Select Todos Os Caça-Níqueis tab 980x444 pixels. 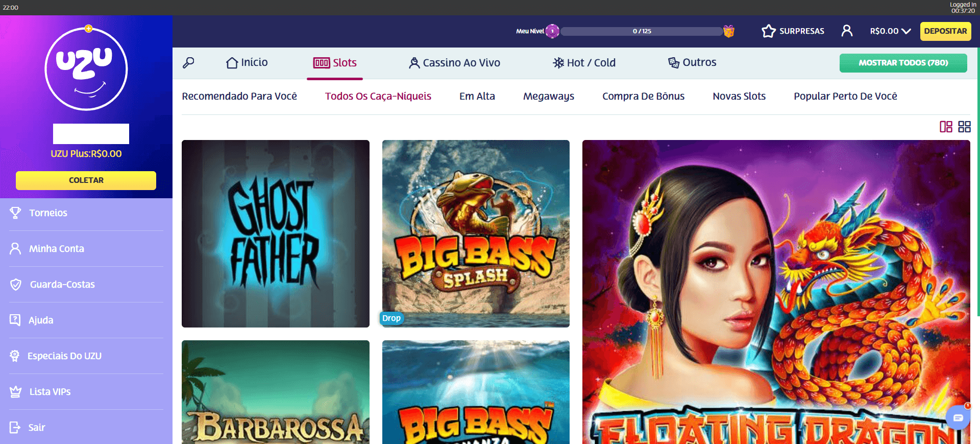click(x=378, y=97)
